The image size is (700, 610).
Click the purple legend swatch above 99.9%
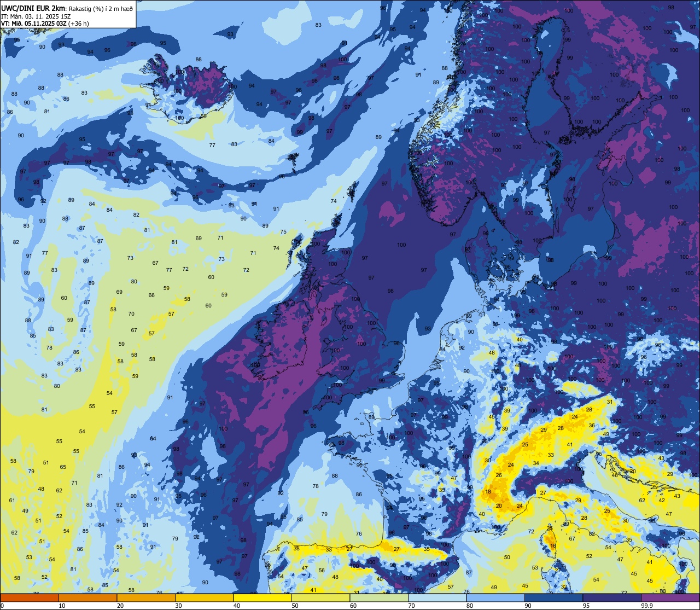(670, 597)
